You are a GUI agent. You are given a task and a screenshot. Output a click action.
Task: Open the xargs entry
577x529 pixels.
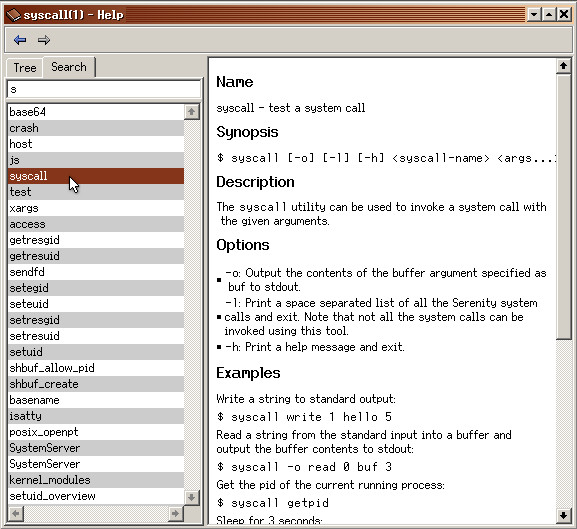tap(96, 208)
